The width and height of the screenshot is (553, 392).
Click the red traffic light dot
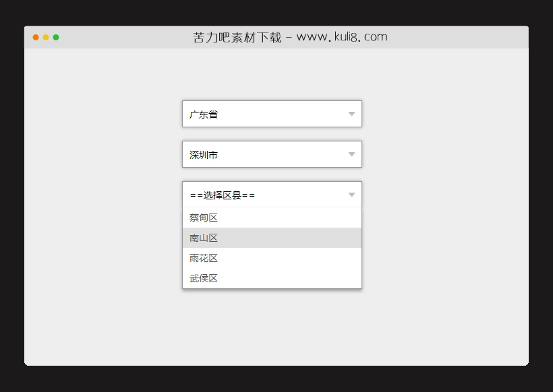point(35,38)
